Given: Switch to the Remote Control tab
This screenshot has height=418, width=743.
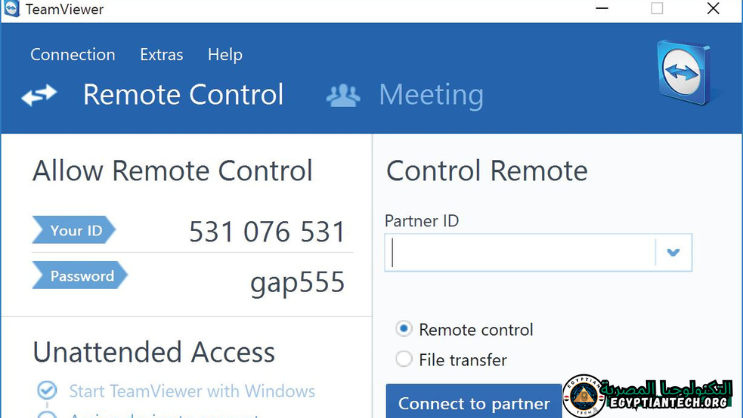Looking at the screenshot, I should [183, 95].
